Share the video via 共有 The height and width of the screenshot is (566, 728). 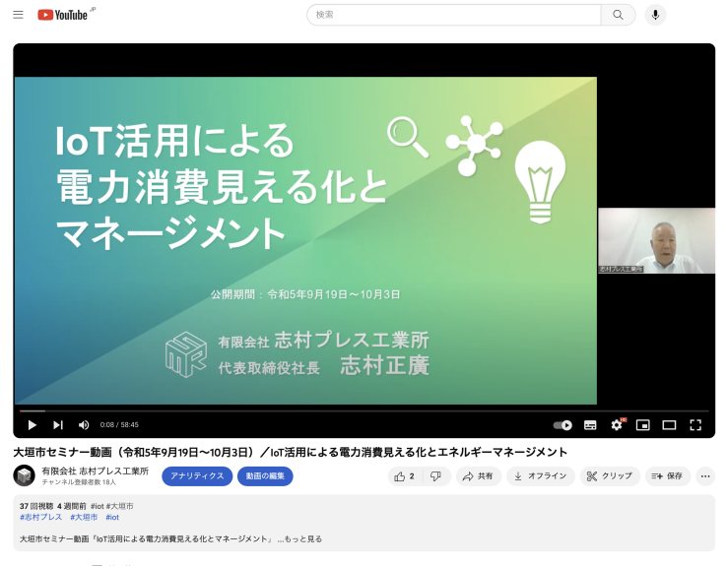tap(478, 476)
